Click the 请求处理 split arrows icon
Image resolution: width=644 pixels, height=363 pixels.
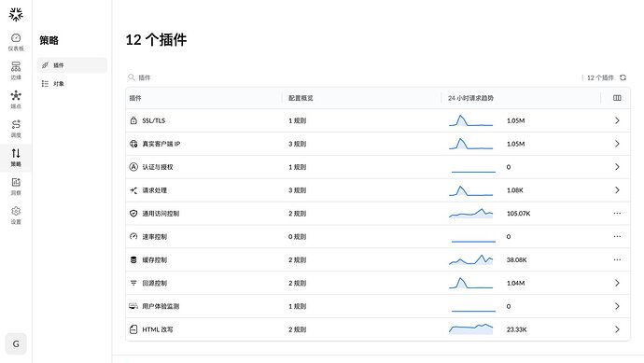pyautogui.click(x=133, y=190)
